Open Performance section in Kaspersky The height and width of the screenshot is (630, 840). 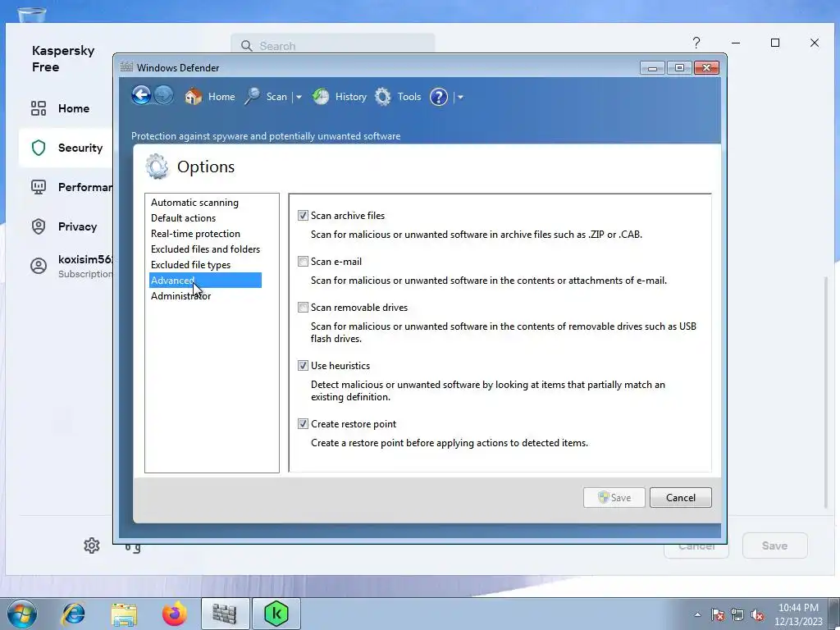click(66, 187)
